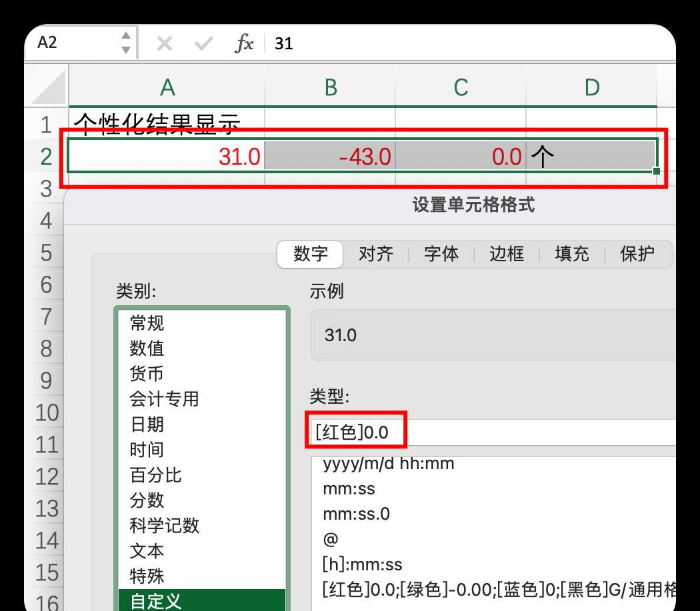This screenshot has height=611, width=700.
Task: Expand the Name Box stepper arrows
Action: (x=126, y=43)
